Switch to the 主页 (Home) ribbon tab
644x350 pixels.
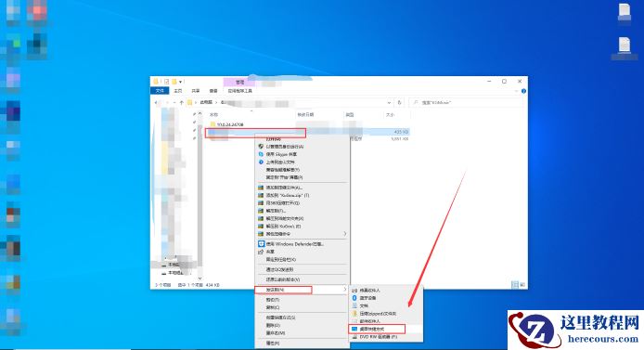click(x=178, y=90)
